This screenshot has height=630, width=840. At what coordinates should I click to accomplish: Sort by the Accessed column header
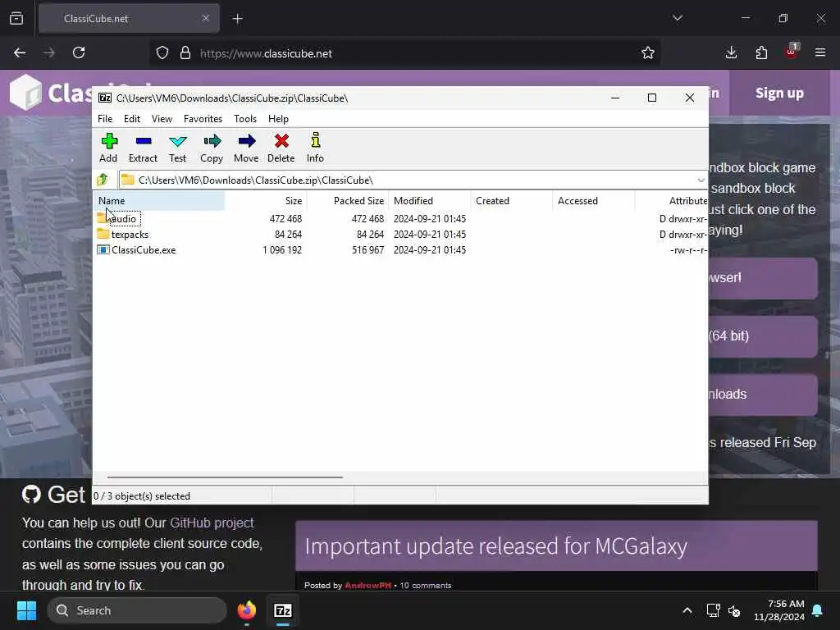coord(594,201)
